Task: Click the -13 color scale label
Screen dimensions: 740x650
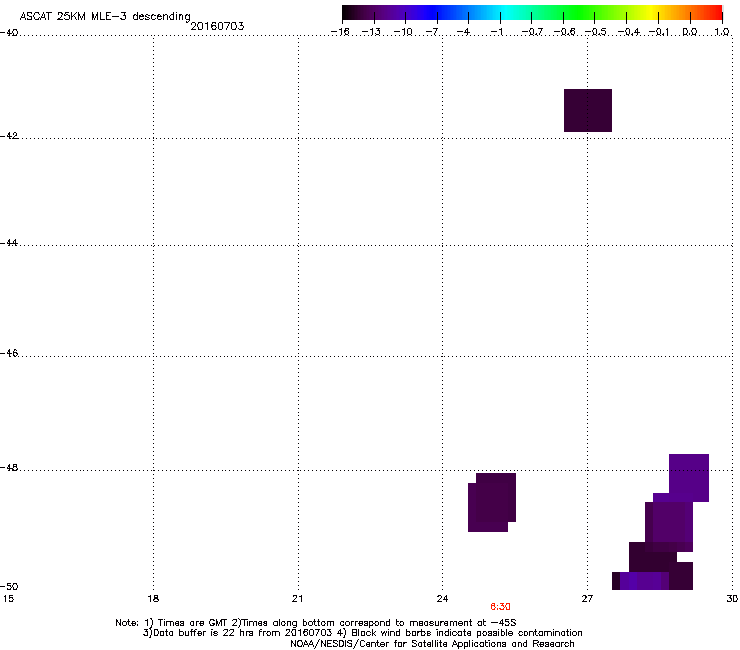Action: (x=371, y=32)
